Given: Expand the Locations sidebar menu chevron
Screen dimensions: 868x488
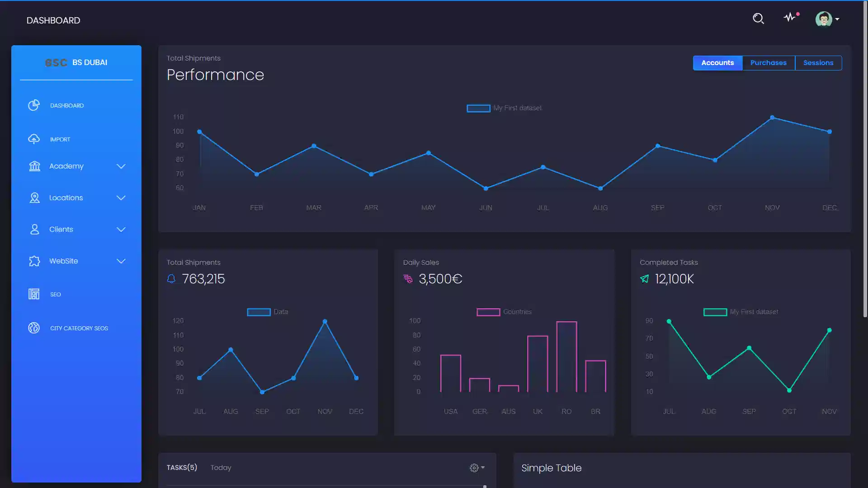Looking at the screenshot, I should (x=121, y=198).
